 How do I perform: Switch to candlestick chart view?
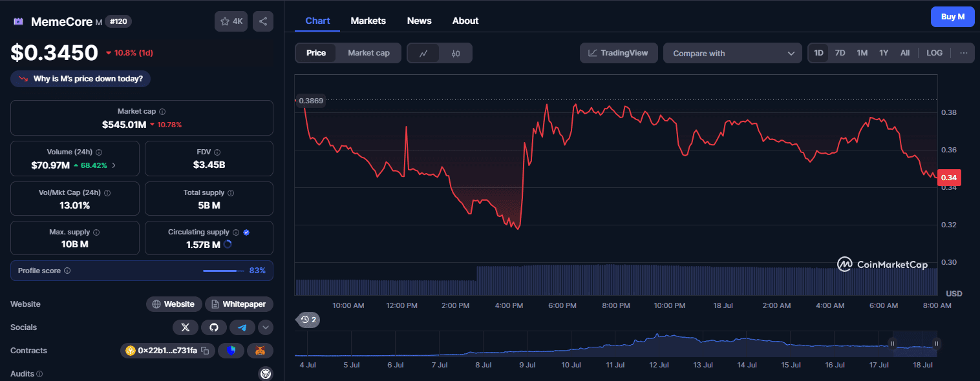tap(456, 53)
